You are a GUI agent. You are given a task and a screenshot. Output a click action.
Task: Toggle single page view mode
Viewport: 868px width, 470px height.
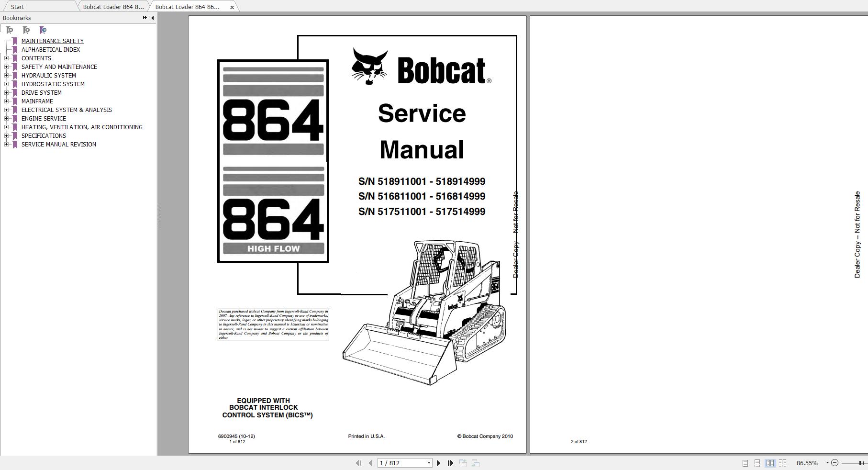coord(745,463)
